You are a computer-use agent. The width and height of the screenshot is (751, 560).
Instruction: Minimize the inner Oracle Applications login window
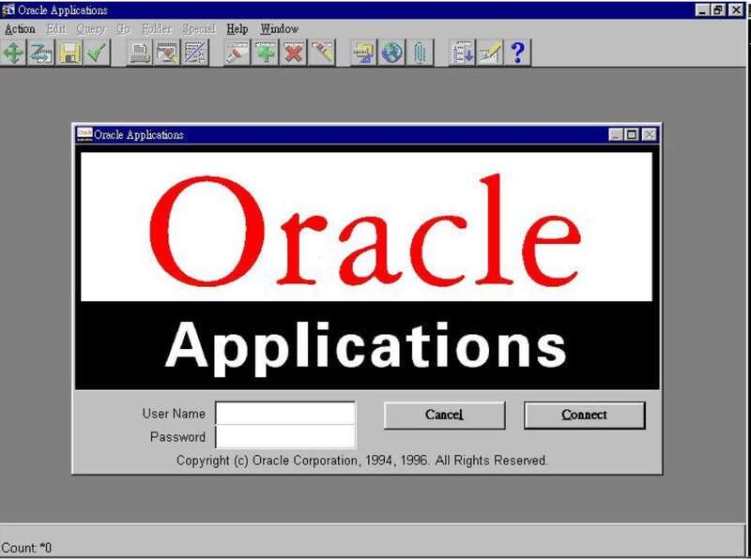click(616, 135)
